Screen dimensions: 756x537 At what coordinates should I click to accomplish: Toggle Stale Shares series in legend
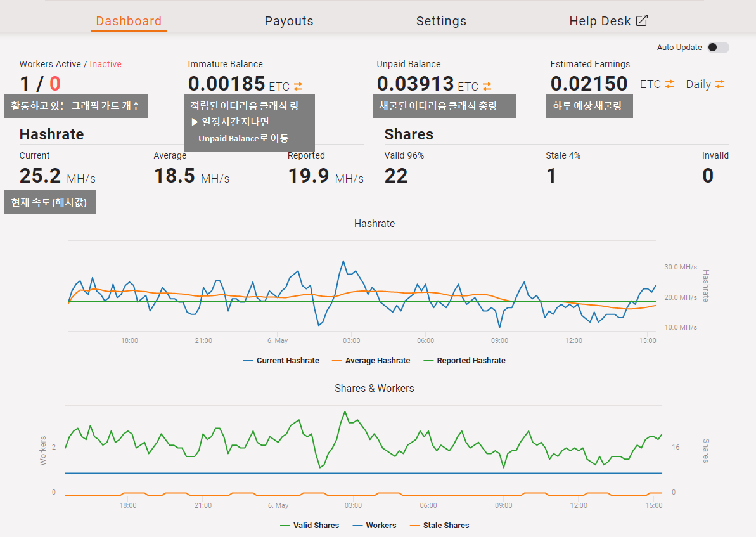439,526
